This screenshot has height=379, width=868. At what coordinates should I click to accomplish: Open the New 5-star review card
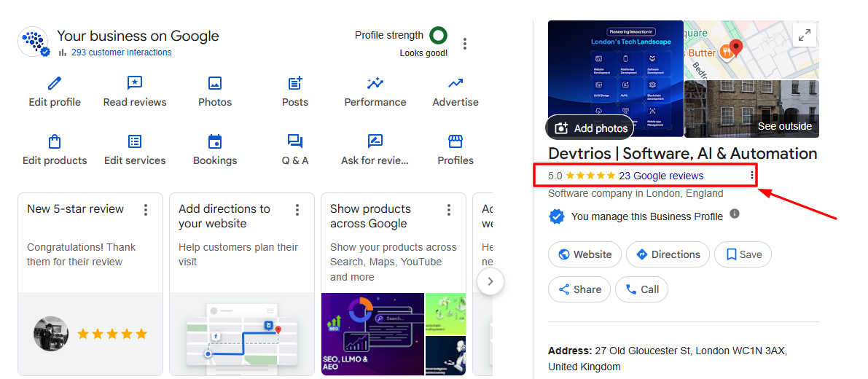(x=90, y=284)
